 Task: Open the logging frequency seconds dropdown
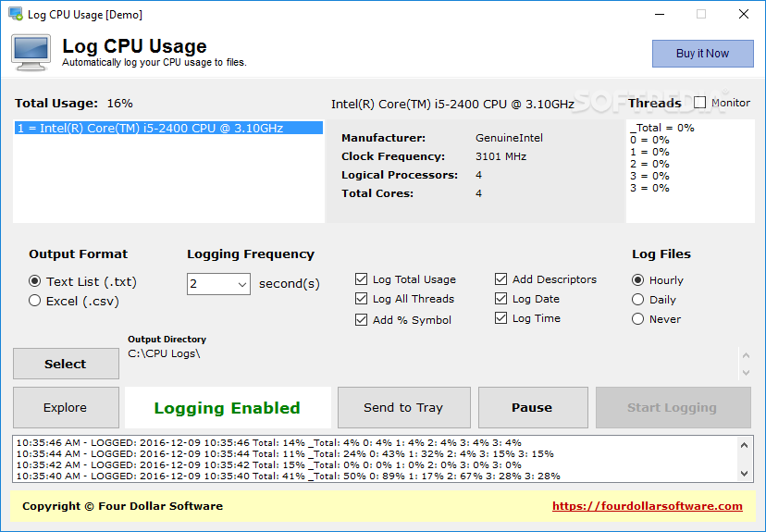(241, 284)
